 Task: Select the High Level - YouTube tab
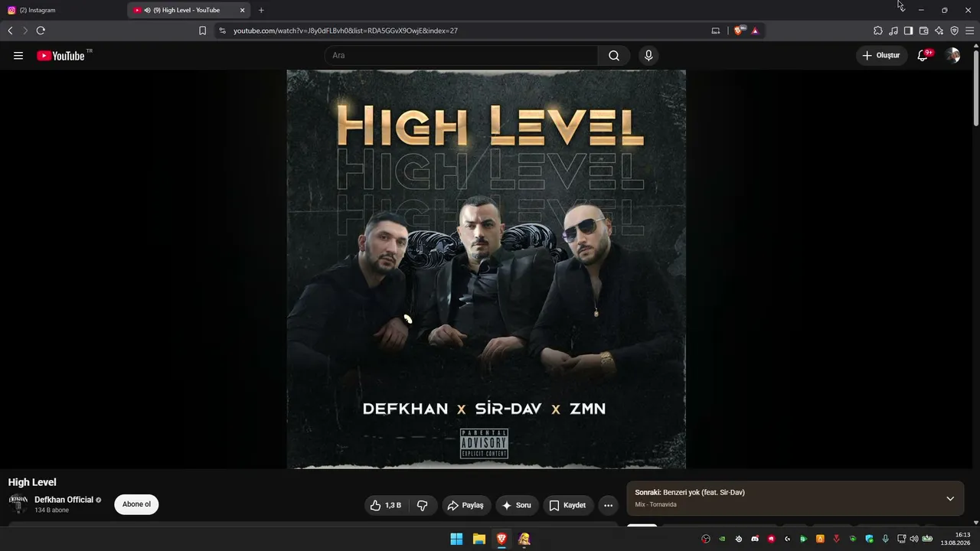click(x=190, y=10)
